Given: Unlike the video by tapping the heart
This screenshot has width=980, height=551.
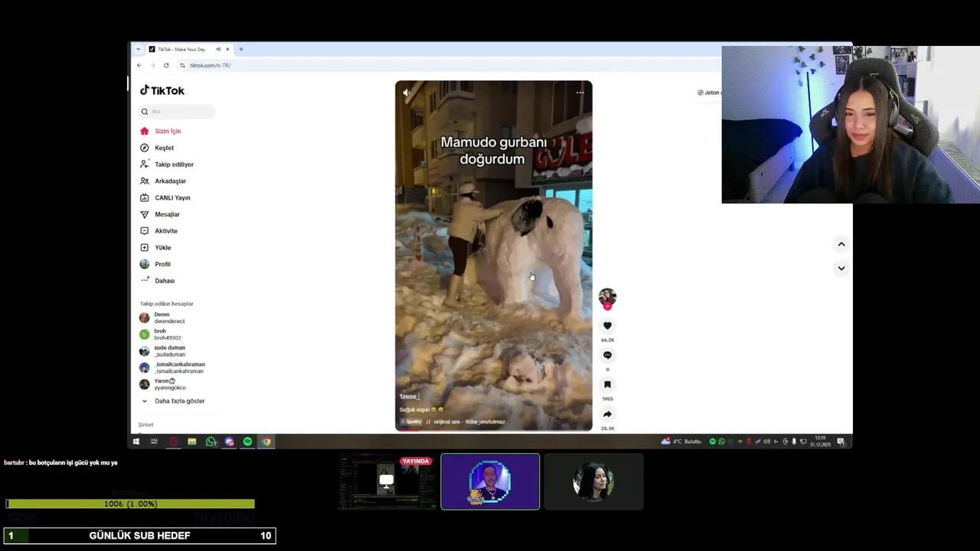Looking at the screenshot, I should [607, 325].
